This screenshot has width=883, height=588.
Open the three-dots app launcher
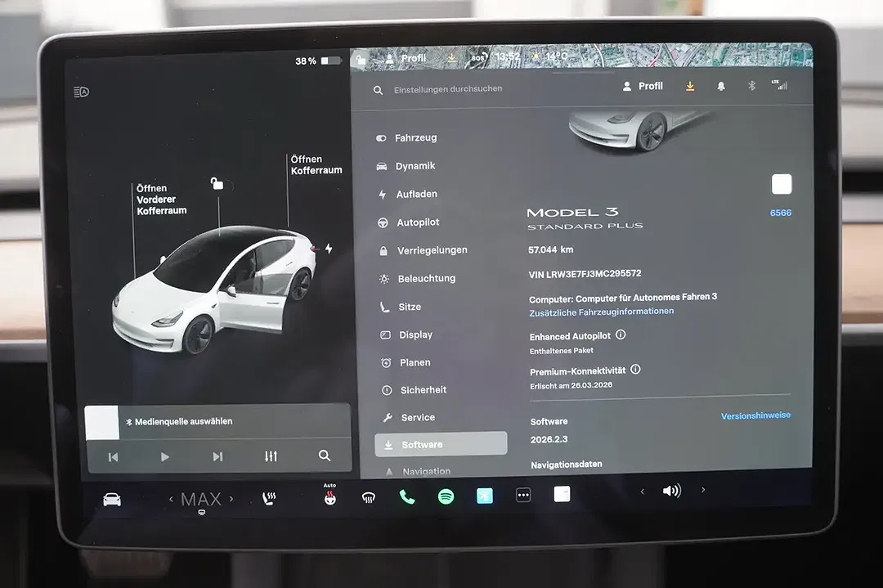[x=523, y=495]
